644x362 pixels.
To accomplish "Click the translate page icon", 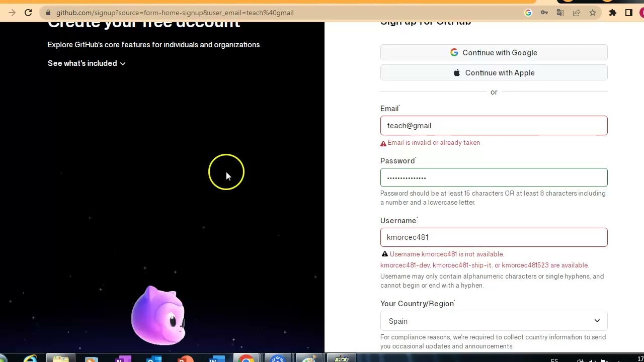I will [x=560, y=13].
